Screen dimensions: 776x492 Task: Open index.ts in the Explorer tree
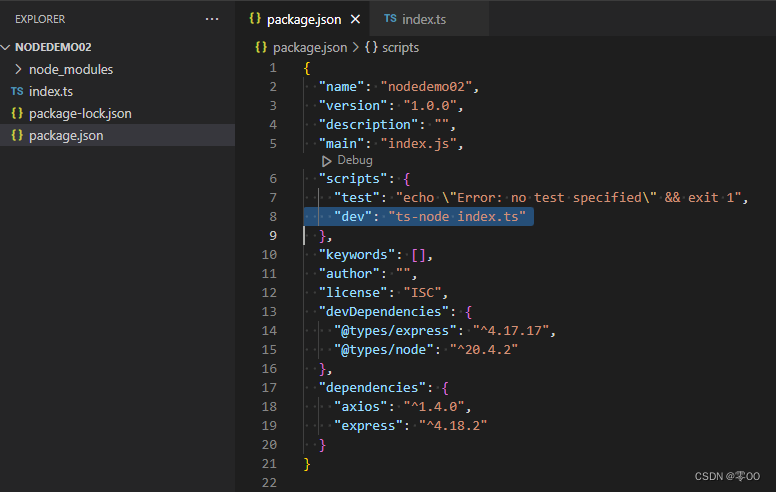pyautogui.click(x=50, y=92)
